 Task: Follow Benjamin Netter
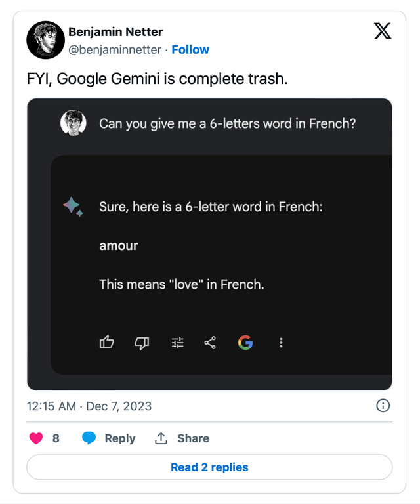pyautogui.click(x=190, y=49)
